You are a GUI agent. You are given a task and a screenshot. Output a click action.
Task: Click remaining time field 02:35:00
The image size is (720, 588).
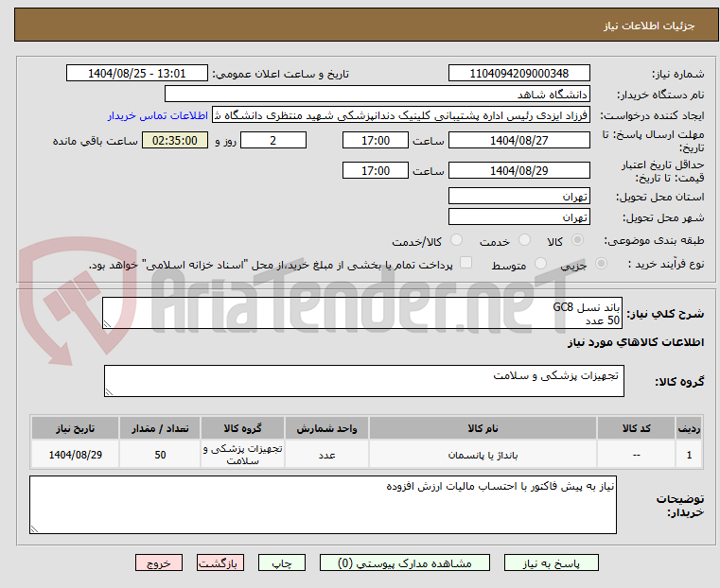pyautogui.click(x=175, y=140)
